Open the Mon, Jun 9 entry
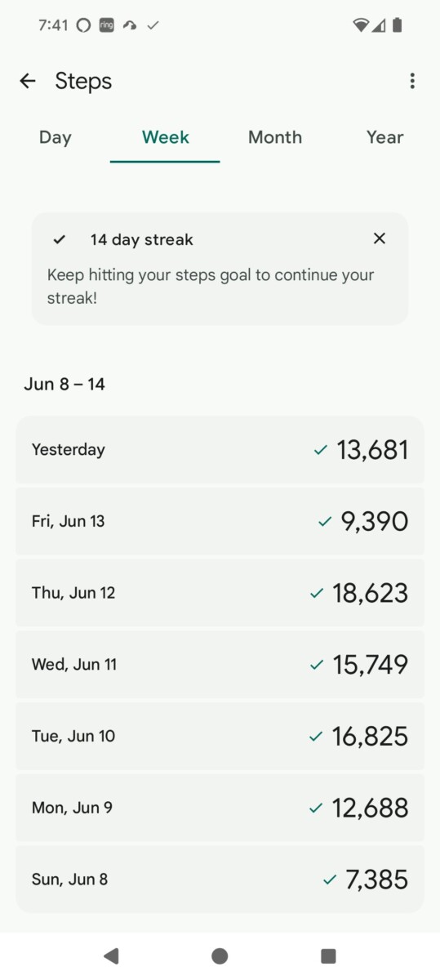Screen dimensions: 440x980 (x=220, y=808)
